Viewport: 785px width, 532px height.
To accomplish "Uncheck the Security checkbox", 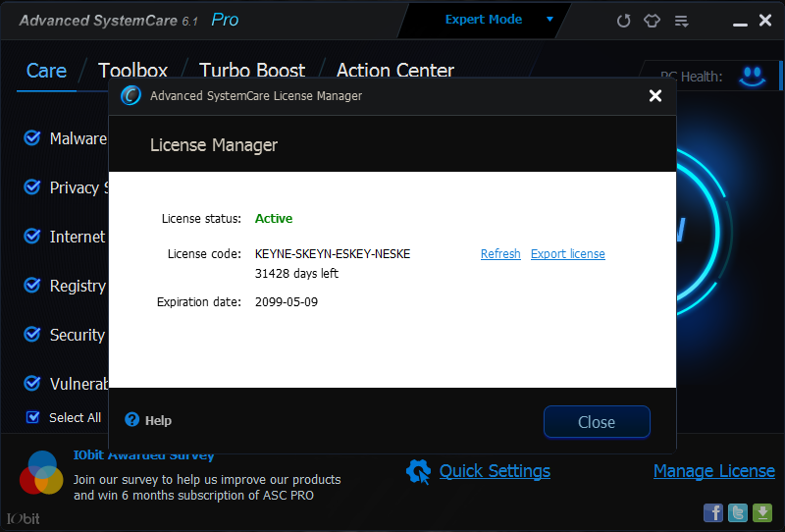I will coord(32,334).
